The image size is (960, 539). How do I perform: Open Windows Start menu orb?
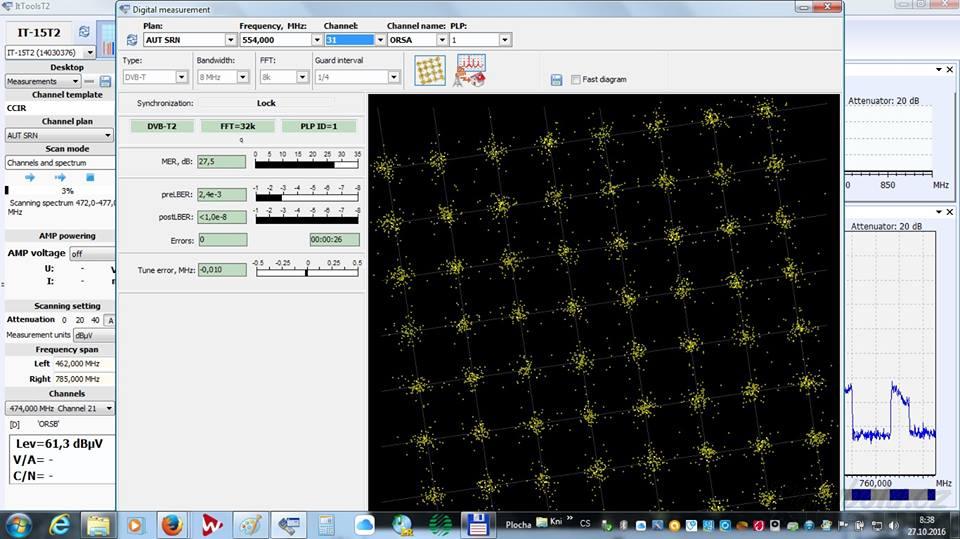pos(18,526)
